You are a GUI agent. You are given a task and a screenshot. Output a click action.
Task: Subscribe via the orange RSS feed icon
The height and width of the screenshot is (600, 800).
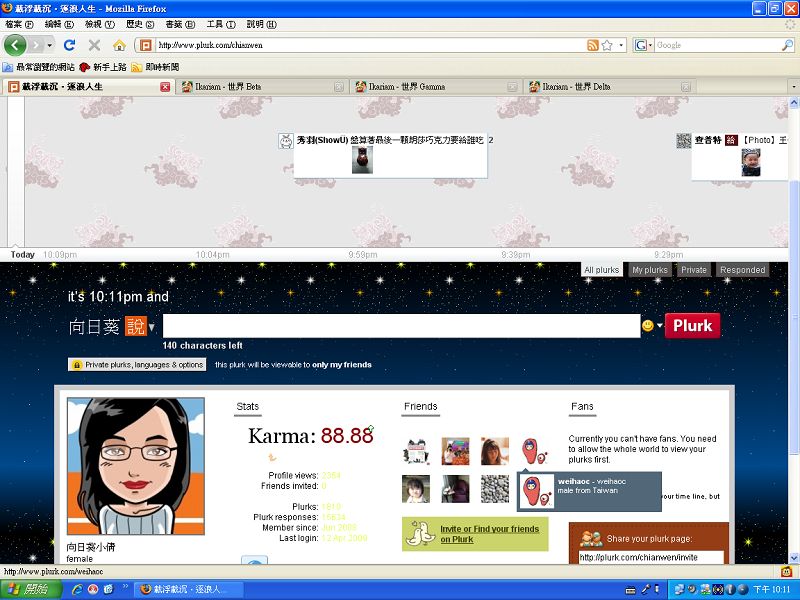click(592, 45)
